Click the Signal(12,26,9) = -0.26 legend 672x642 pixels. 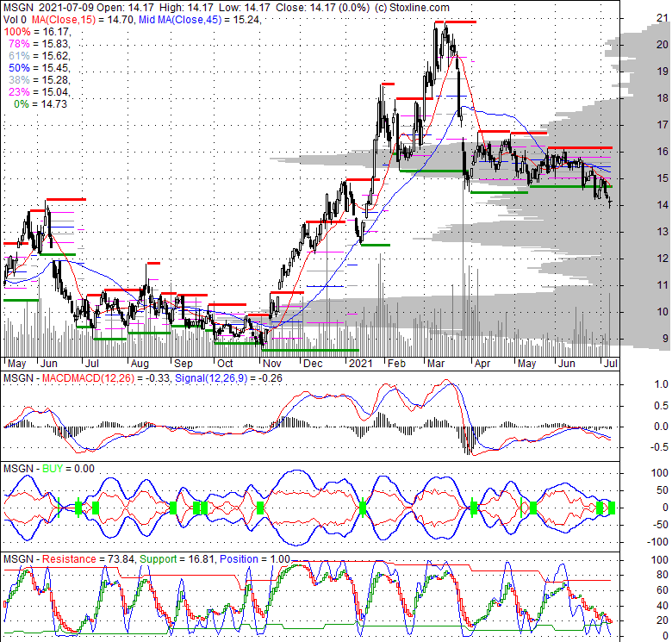[228, 378]
